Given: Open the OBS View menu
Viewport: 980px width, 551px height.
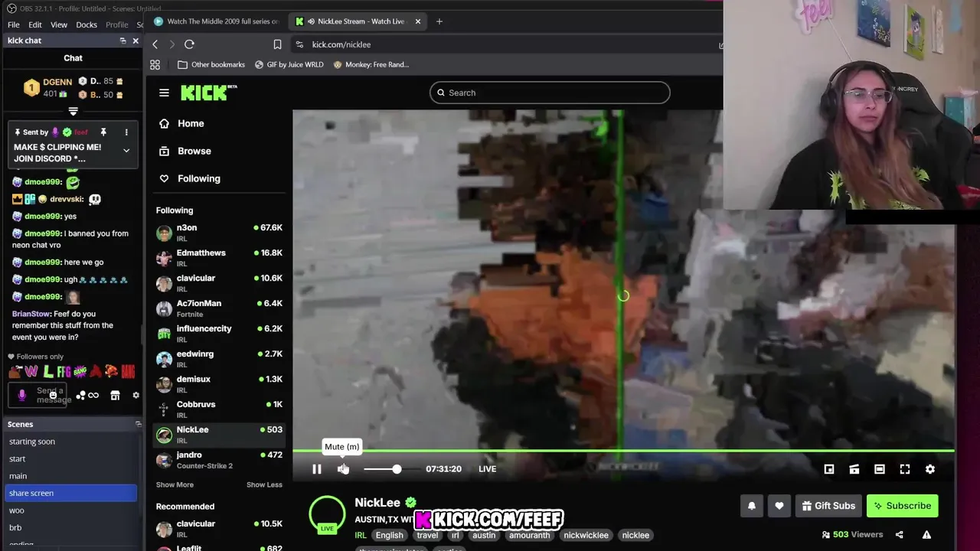Looking at the screenshot, I should point(59,24).
